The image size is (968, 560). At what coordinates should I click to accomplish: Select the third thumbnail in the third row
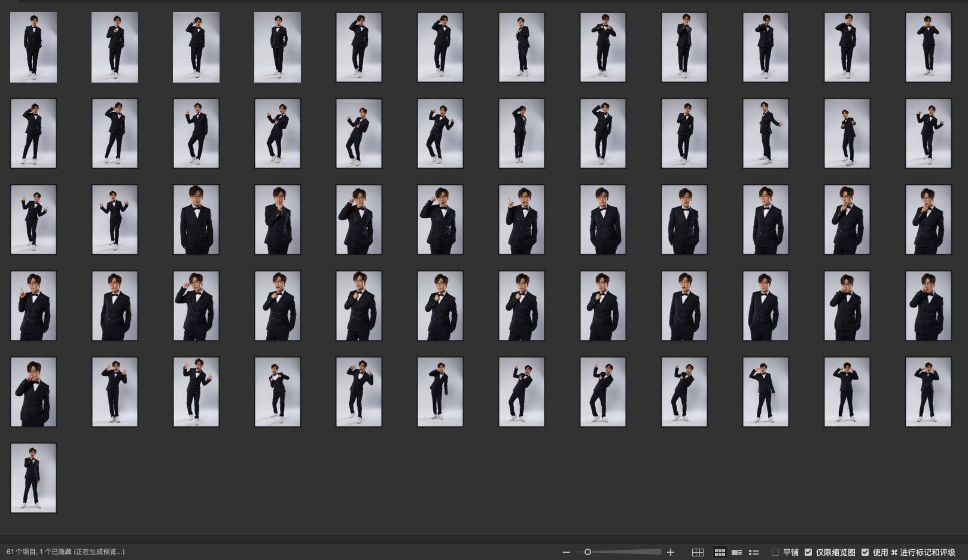click(x=196, y=220)
